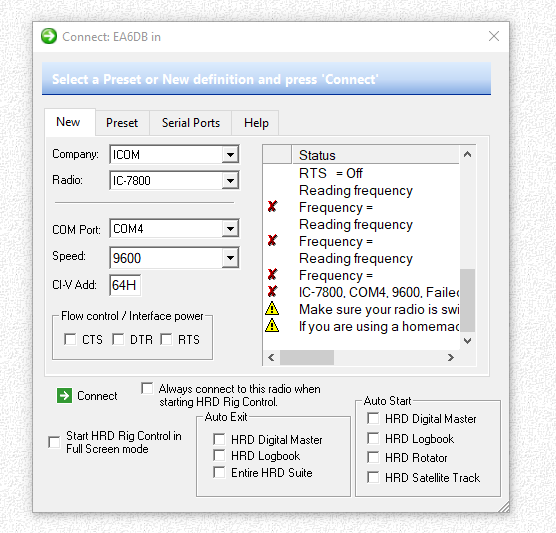
Task: Close the Connect dialog window
Action: click(x=494, y=36)
